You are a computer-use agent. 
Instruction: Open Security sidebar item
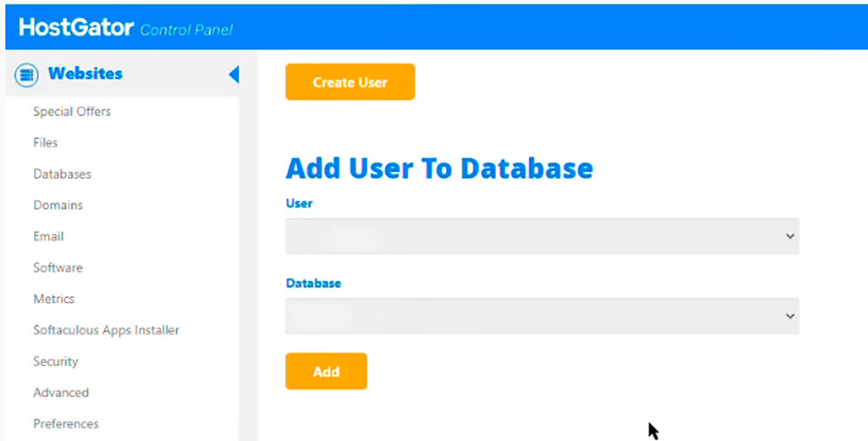tap(56, 361)
